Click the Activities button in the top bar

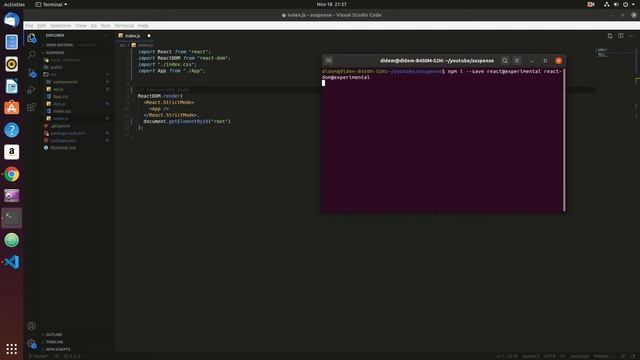pos(14,4)
